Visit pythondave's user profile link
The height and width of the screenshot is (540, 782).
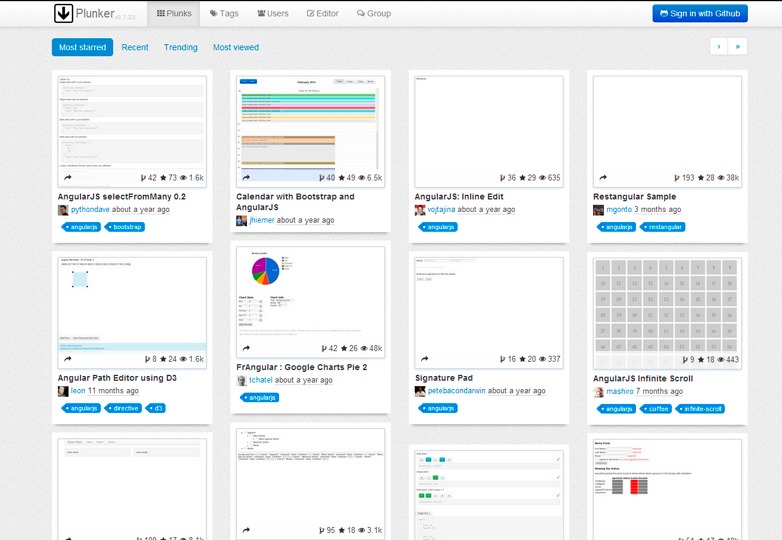tap(90, 209)
